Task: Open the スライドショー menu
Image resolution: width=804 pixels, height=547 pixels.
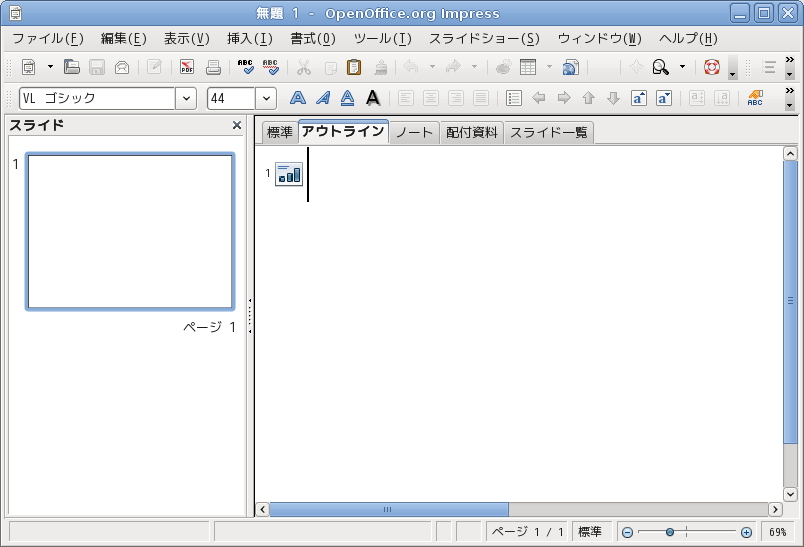Action: 484,39
